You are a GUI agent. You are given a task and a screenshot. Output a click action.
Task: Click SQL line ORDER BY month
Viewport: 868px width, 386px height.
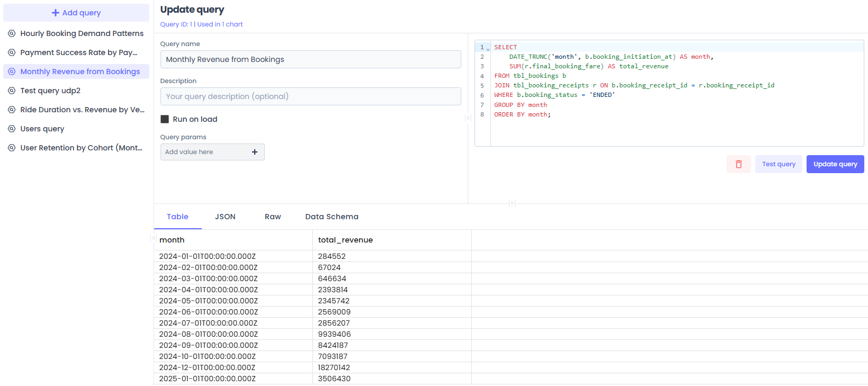(x=522, y=114)
